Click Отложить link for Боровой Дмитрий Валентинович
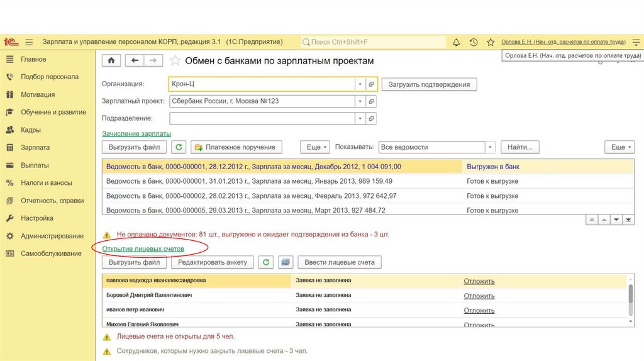 pos(479,296)
